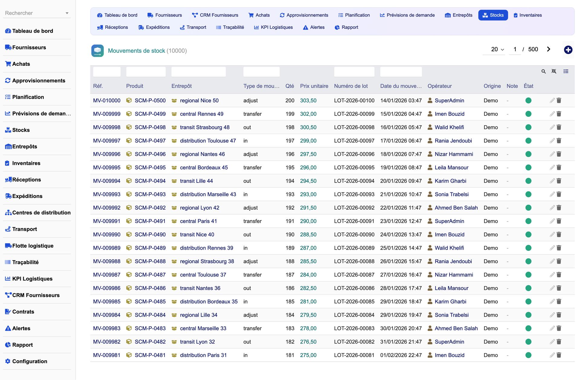
Task: Click lot number LOT-2026-00091
Action: point(354,221)
